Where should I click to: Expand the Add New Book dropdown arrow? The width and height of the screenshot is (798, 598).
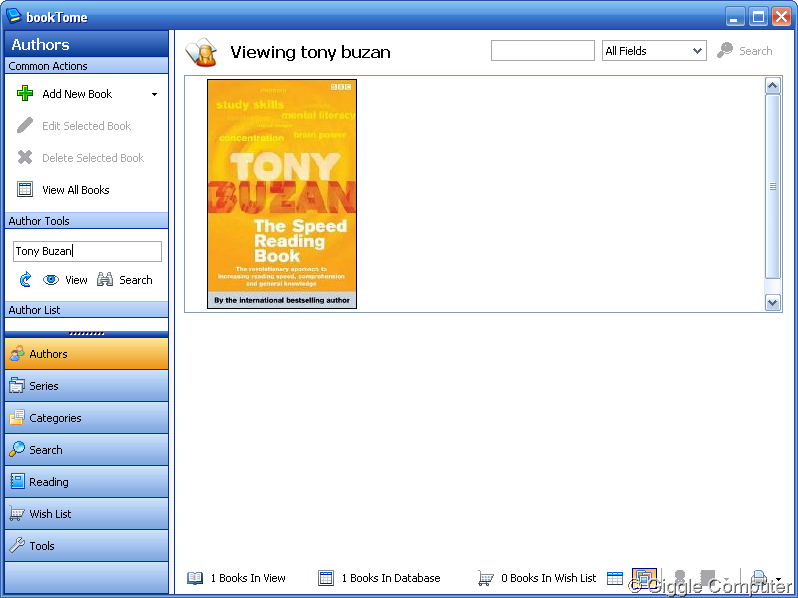(154, 94)
